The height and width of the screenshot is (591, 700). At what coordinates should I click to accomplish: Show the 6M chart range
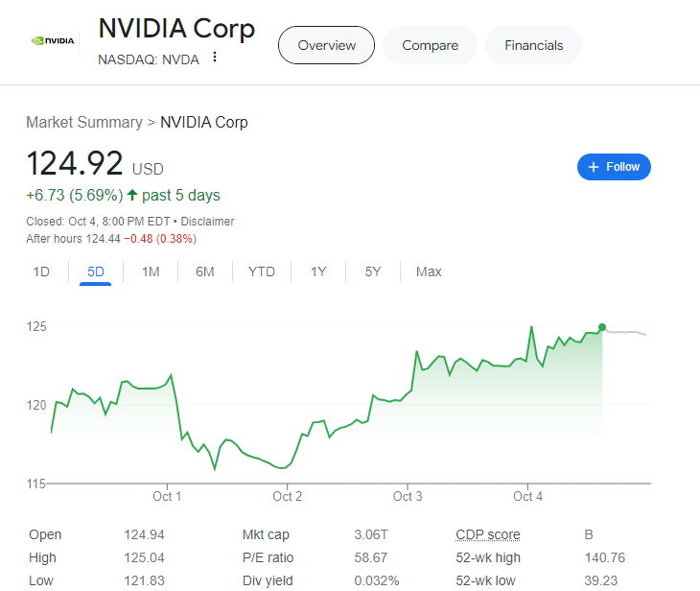coord(205,272)
